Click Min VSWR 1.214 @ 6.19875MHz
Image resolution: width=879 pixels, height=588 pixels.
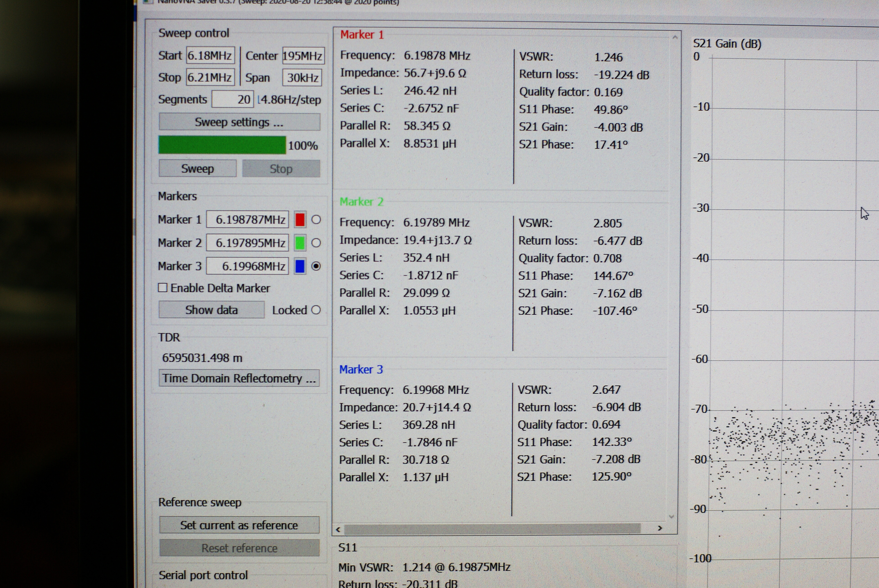coord(457,567)
